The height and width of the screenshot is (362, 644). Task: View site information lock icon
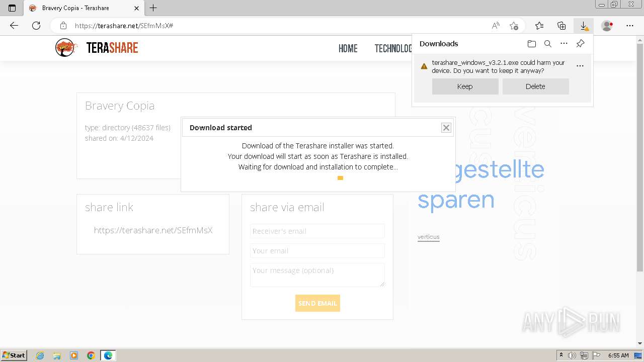click(63, 26)
